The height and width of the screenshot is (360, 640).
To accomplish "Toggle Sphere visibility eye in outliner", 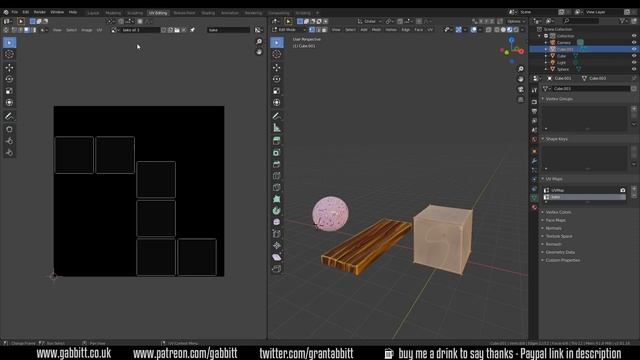I will click(x=634, y=69).
